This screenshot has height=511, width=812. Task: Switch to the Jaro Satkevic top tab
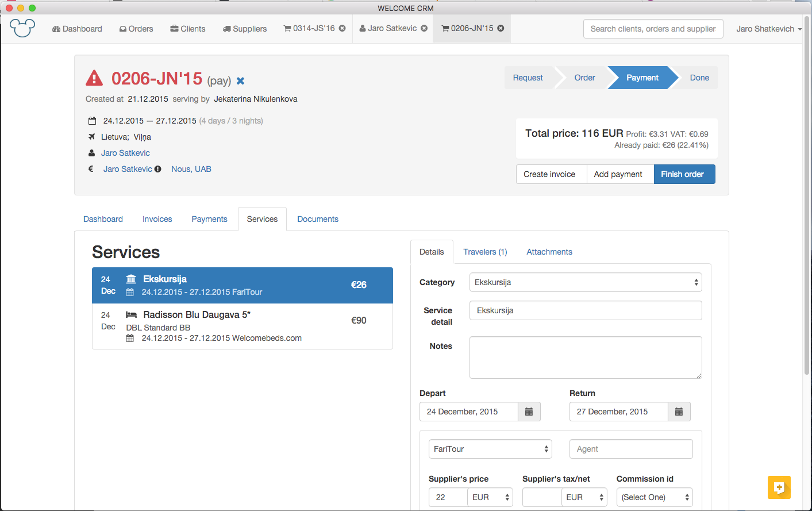tap(388, 28)
